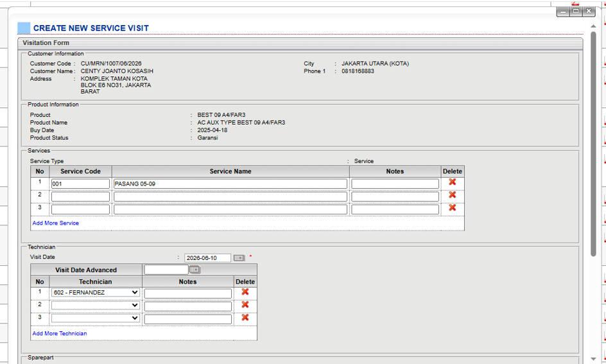Focus Service Code field containing 001

click(80, 184)
